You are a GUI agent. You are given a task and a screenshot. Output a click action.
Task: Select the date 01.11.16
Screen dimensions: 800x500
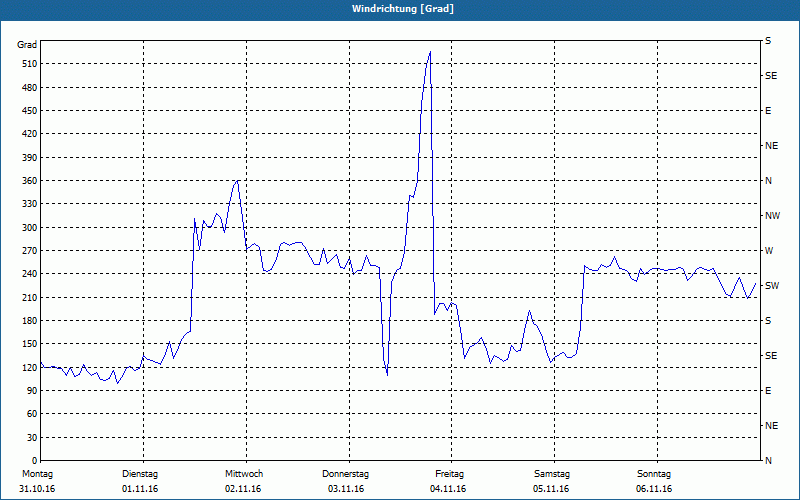140,489
